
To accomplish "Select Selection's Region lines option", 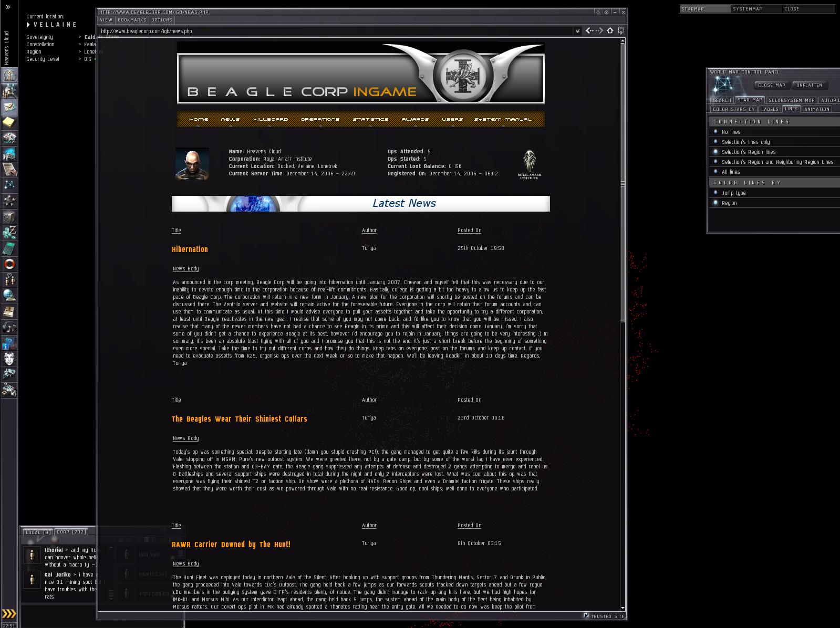I will pos(774,152).
